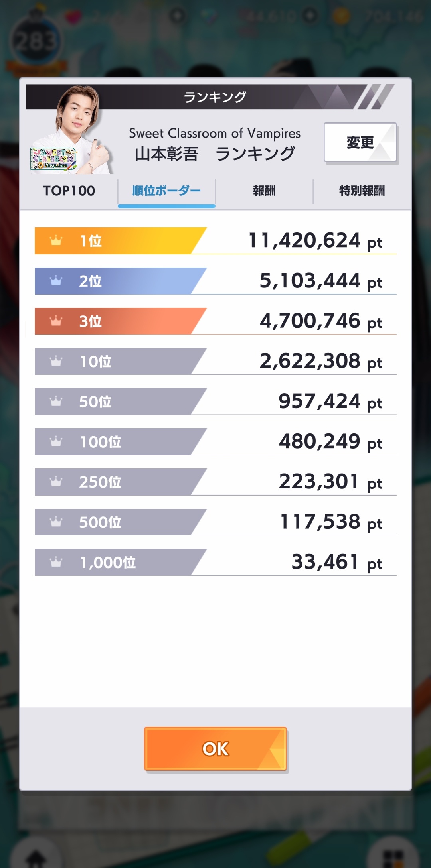Tap the gold crown icon for 1位
Viewport: 431px width, 868px height.
[x=56, y=240]
